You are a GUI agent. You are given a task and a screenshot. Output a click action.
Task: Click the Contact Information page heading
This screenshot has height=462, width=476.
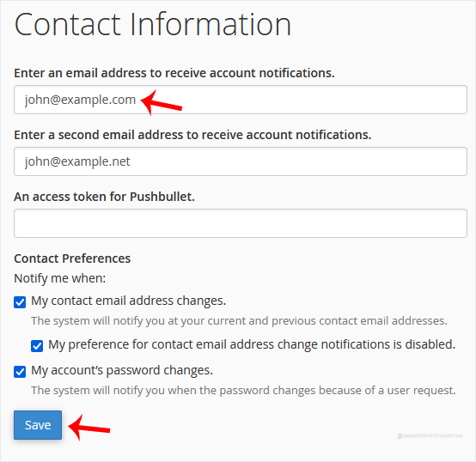click(153, 25)
